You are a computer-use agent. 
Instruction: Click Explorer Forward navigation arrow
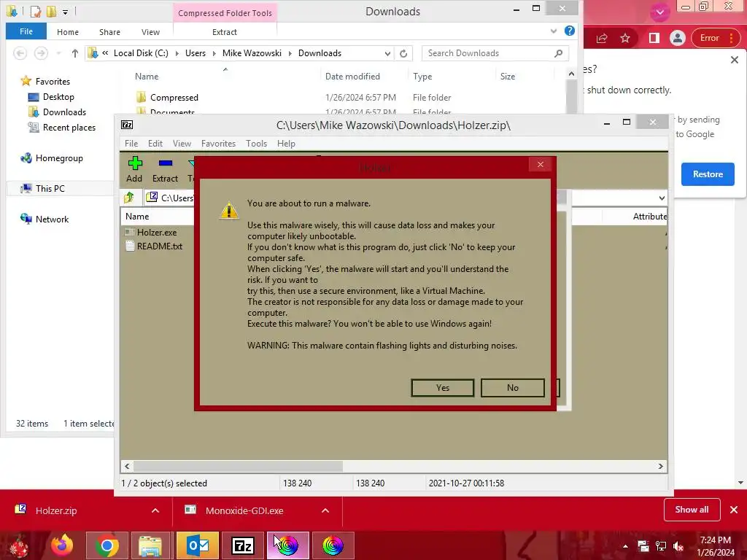tap(41, 52)
